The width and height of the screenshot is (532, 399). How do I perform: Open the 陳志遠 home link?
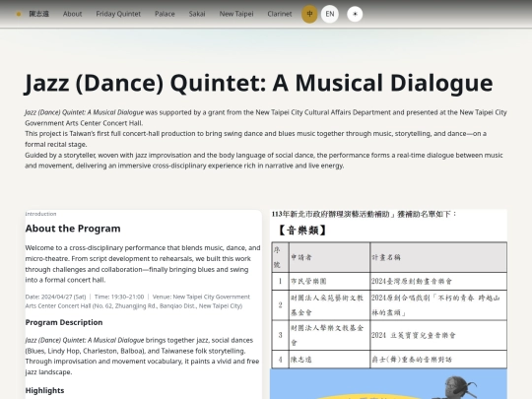(x=38, y=14)
